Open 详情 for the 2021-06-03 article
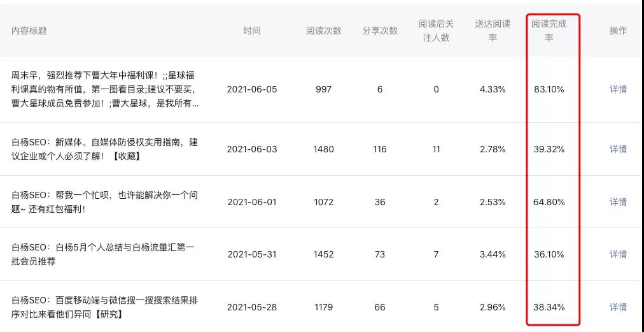The height and width of the screenshot is (332, 644). point(618,149)
